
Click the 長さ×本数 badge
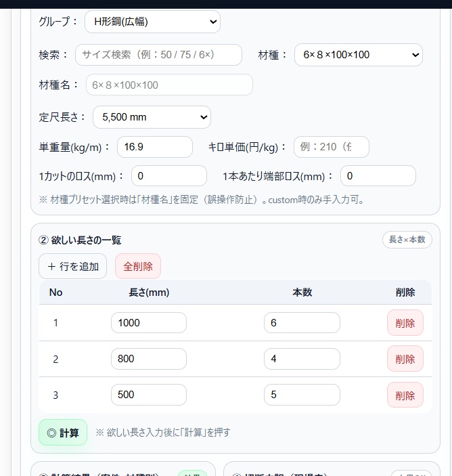coord(407,240)
